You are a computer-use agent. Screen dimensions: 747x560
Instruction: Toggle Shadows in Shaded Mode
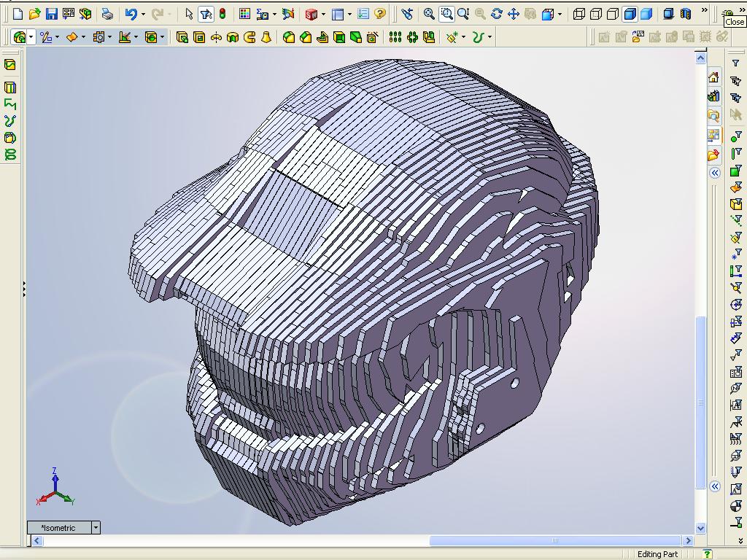click(668, 14)
